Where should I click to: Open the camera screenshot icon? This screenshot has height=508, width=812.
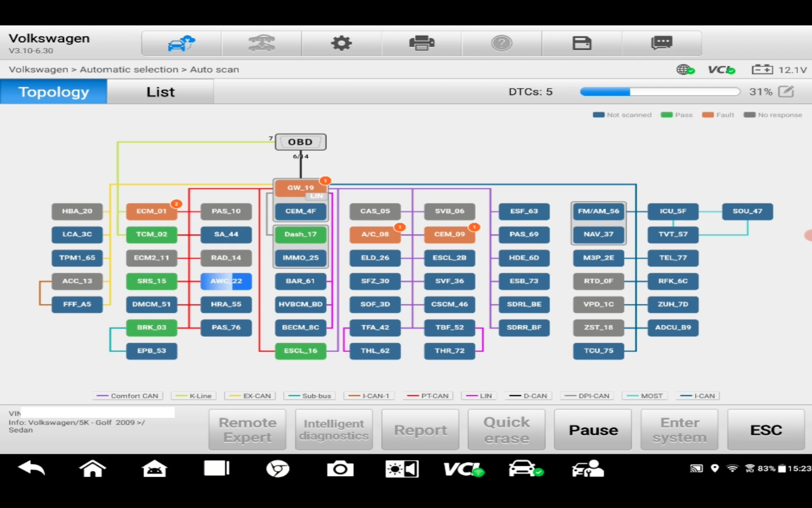pyautogui.click(x=340, y=469)
